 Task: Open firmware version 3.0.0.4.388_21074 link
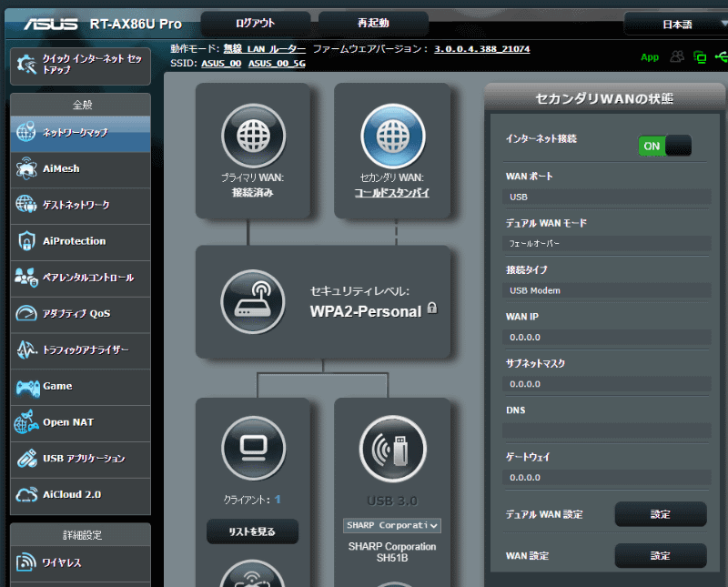482,49
